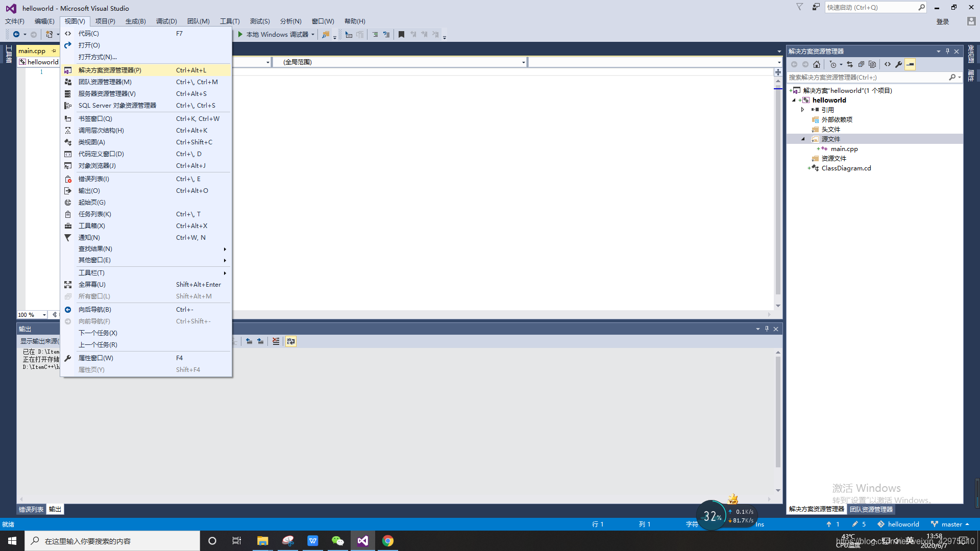Image resolution: width=980 pixels, height=551 pixels.
Task: Pin the Solution Explorer panel
Action: (947, 51)
